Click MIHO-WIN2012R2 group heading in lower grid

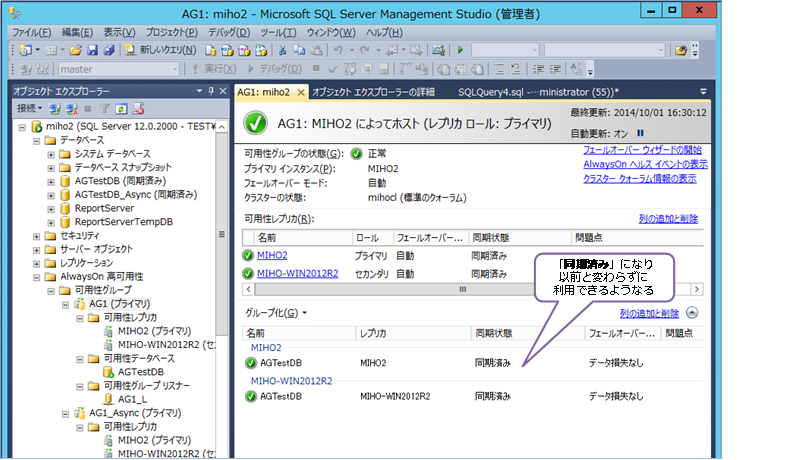pos(291,381)
